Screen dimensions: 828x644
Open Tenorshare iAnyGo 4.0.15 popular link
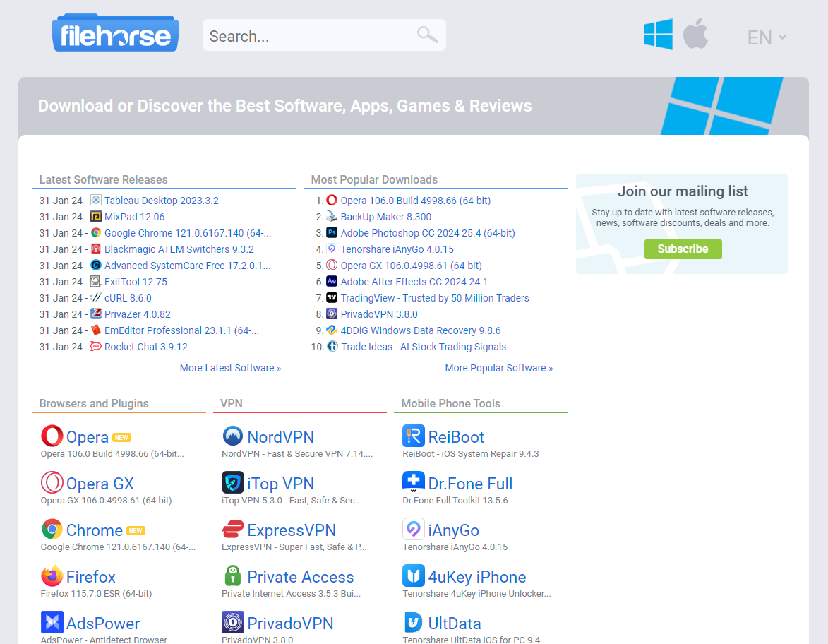point(397,249)
